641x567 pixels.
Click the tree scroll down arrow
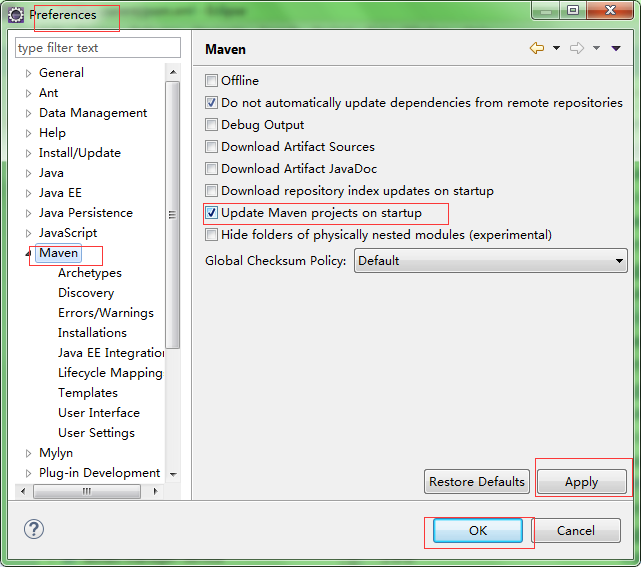[173, 474]
